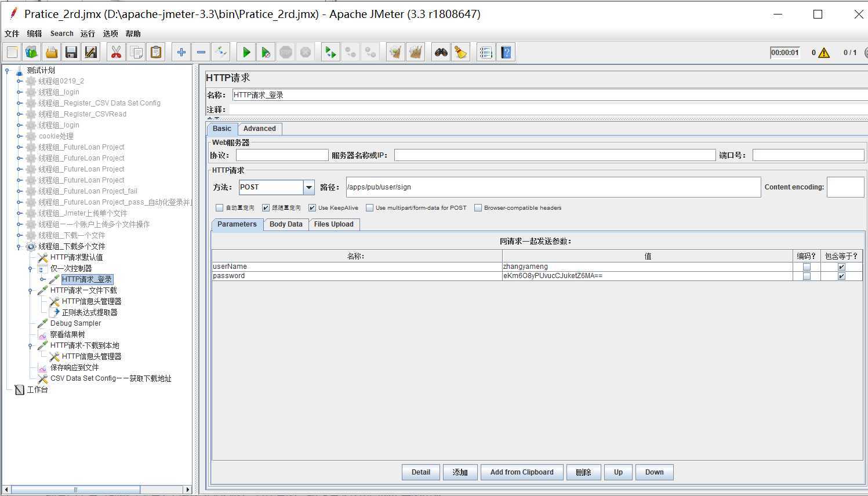Switch to the Files Upload tab

coord(333,224)
